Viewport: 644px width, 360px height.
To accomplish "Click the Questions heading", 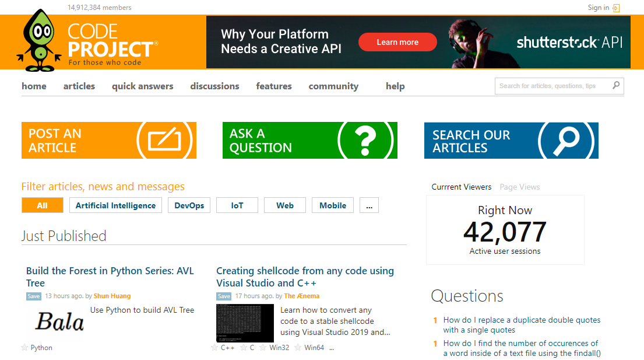I will point(467,296).
